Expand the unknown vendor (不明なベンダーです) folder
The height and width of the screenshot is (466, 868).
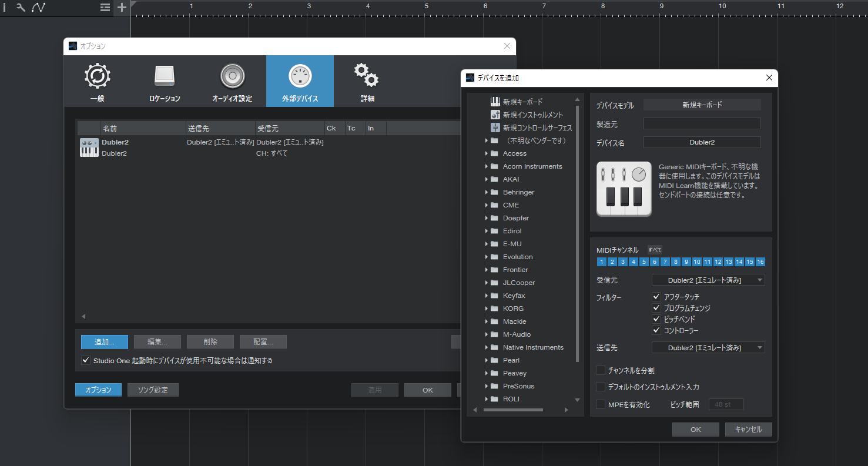[x=487, y=140]
